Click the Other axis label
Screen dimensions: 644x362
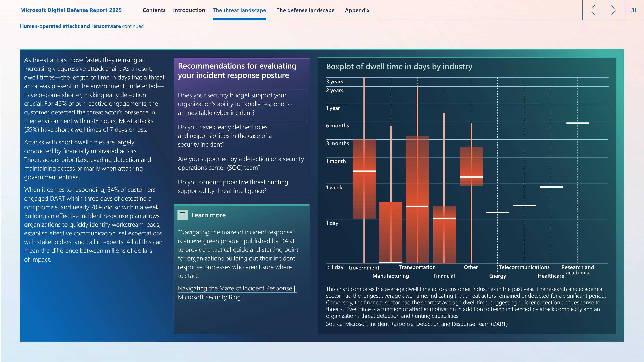(x=471, y=267)
